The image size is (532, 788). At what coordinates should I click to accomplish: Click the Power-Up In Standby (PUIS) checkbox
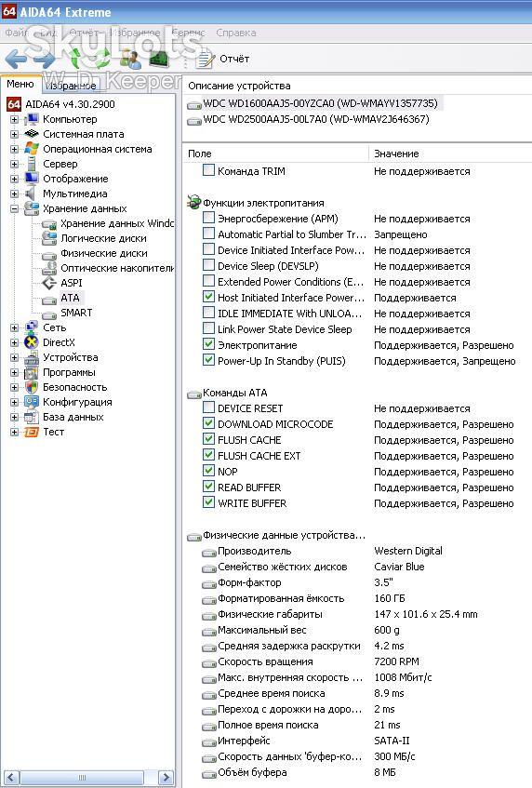coord(208,360)
